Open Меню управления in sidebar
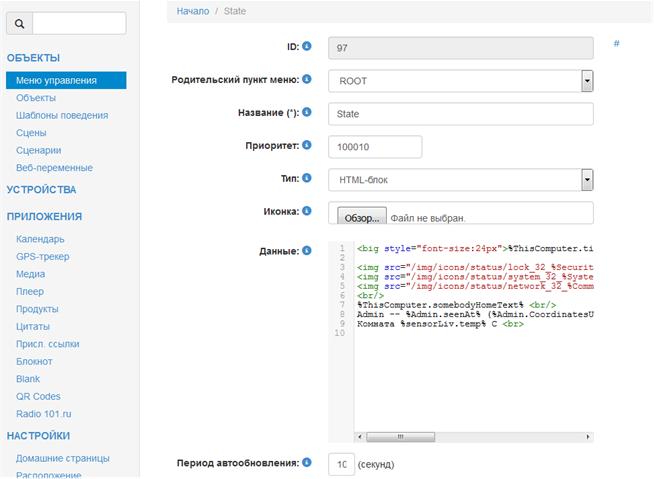654x479 pixels. point(57,80)
